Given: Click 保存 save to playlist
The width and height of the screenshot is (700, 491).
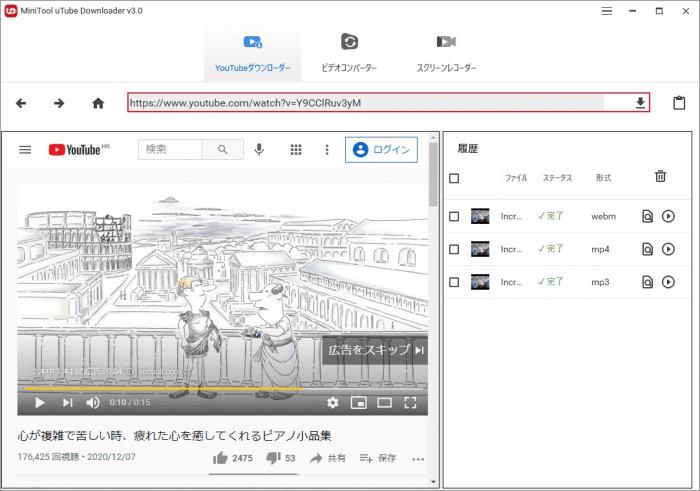Looking at the screenshot, I should click(378, 458).
